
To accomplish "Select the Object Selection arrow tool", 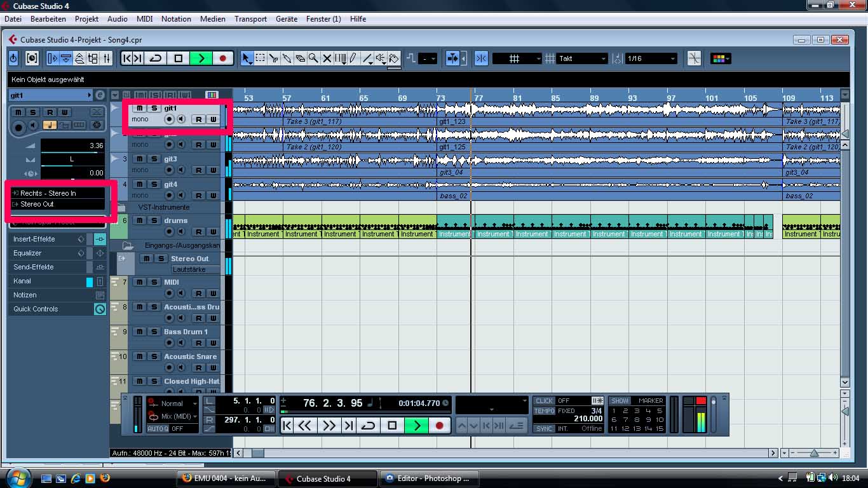I will tap(247, 58).
